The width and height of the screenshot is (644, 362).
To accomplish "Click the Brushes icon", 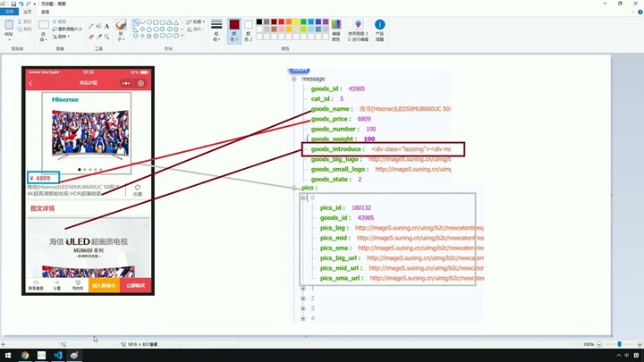I will (x=121, y=25).
